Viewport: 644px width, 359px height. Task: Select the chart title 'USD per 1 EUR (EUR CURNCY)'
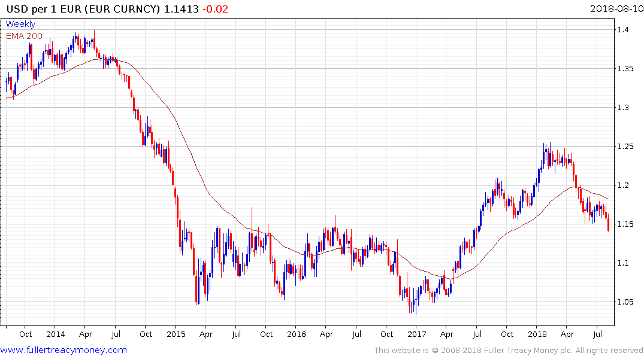83,9
